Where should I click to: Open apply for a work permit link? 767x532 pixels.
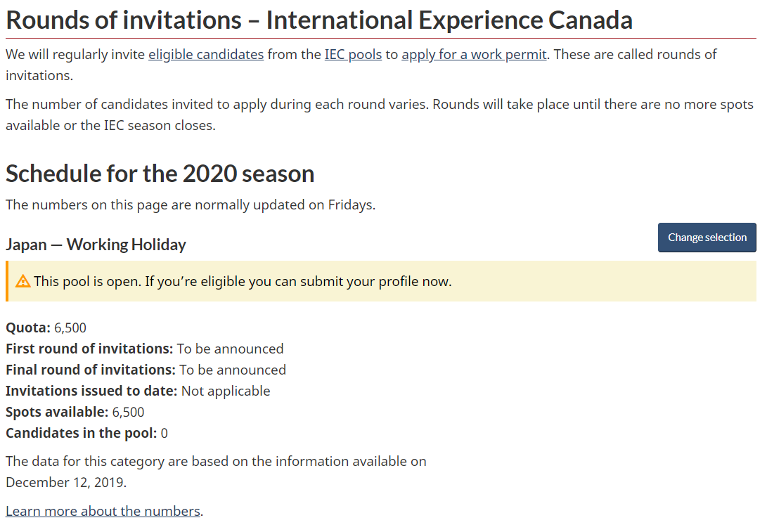tap(474, 55)
